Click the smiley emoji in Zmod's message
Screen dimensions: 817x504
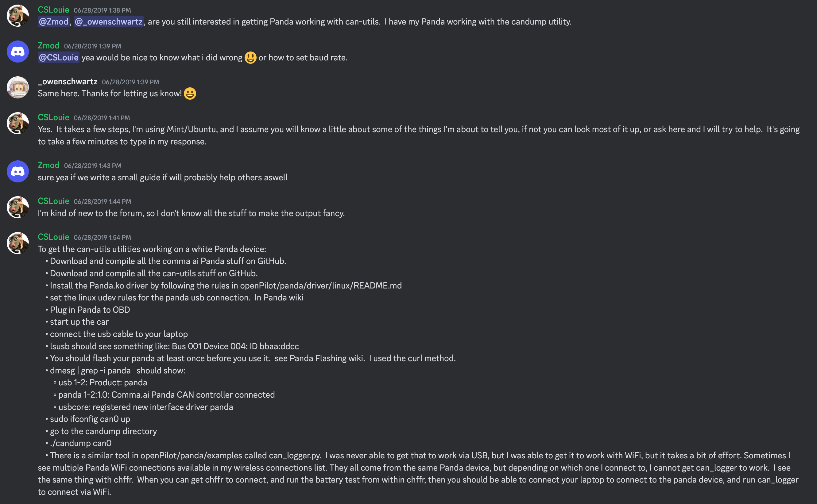point(250,58)
